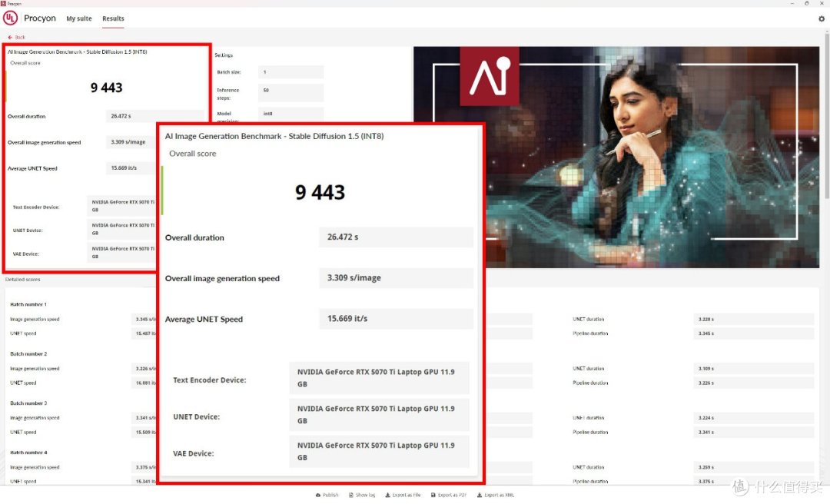Image resolution: width=830 pixels, height=504 pixels.
Task: Click the Settings heading text
Action: point(224,55)
